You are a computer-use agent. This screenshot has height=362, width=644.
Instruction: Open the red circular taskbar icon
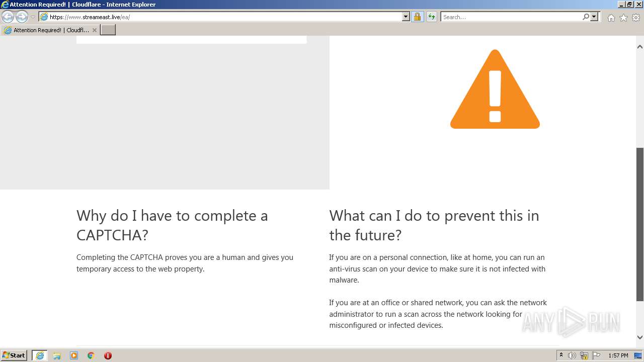tap(108, 355)
